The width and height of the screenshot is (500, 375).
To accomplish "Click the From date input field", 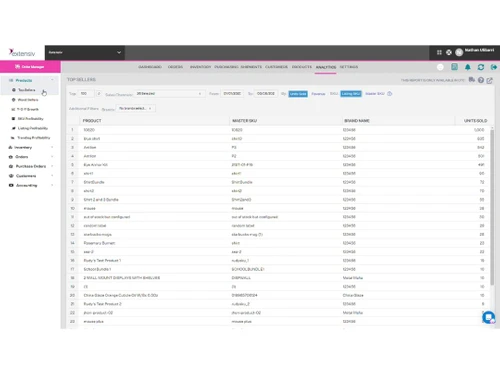I will click(x=232, y=94).
